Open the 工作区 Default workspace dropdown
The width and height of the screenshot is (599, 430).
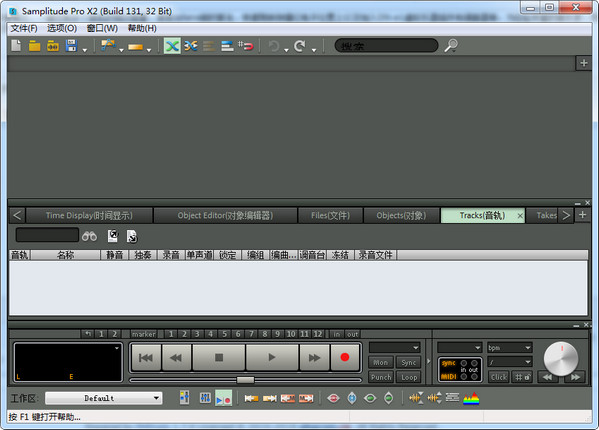[104, 398]
